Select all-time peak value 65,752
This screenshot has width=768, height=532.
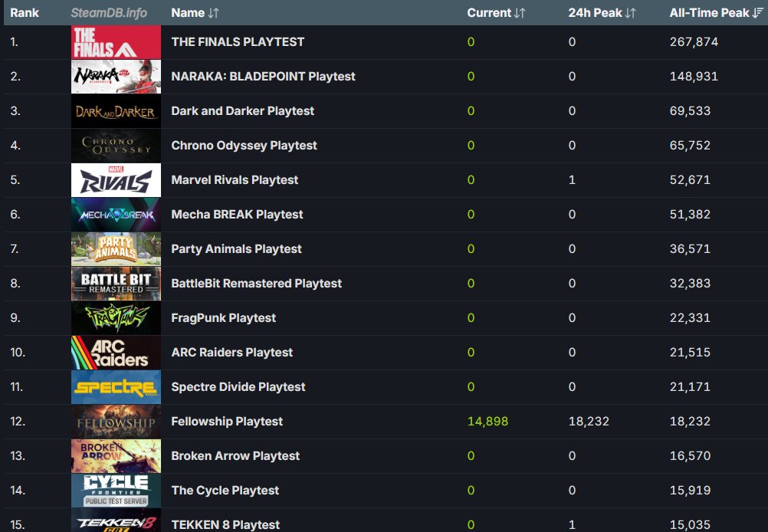coord(690,146)
